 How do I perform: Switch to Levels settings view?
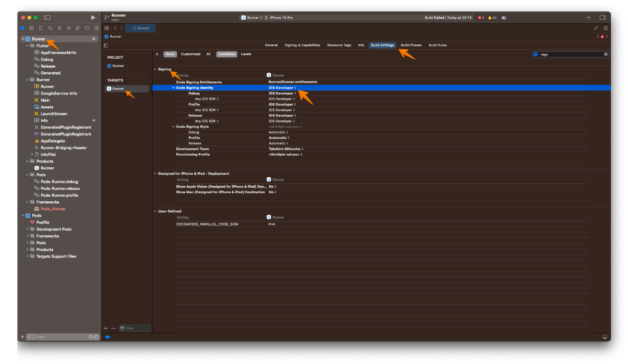(246, 54)
